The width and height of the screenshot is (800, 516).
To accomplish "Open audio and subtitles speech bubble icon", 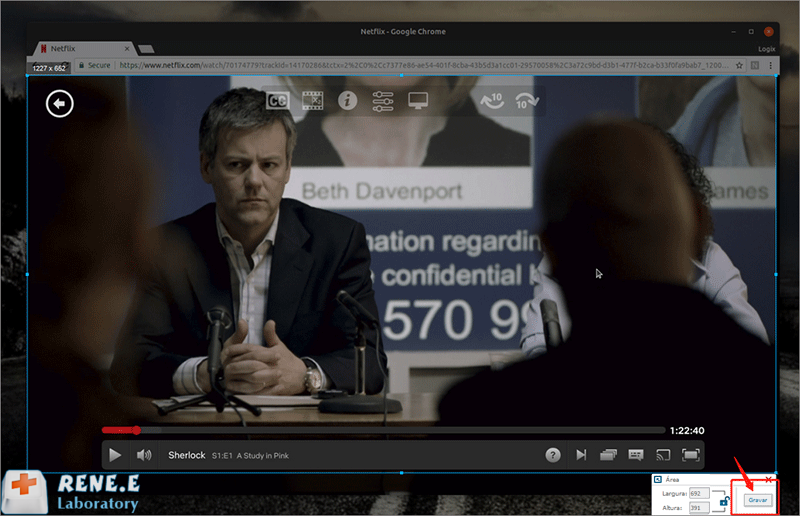I will [x=636, y=455].
